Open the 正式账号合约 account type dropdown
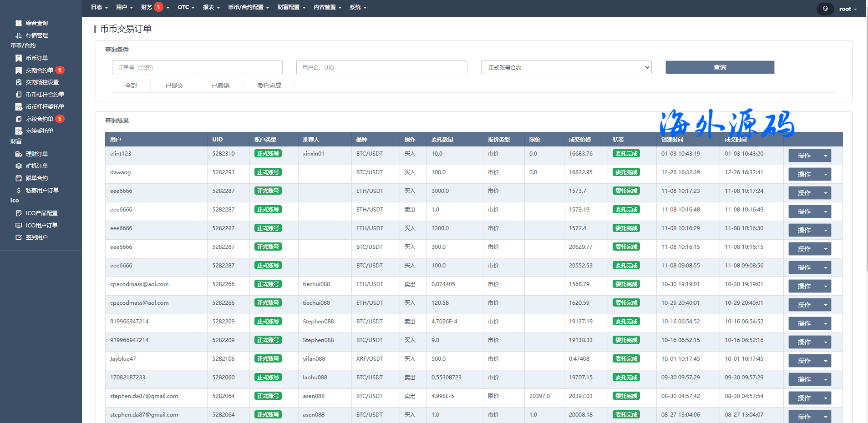 566,67
